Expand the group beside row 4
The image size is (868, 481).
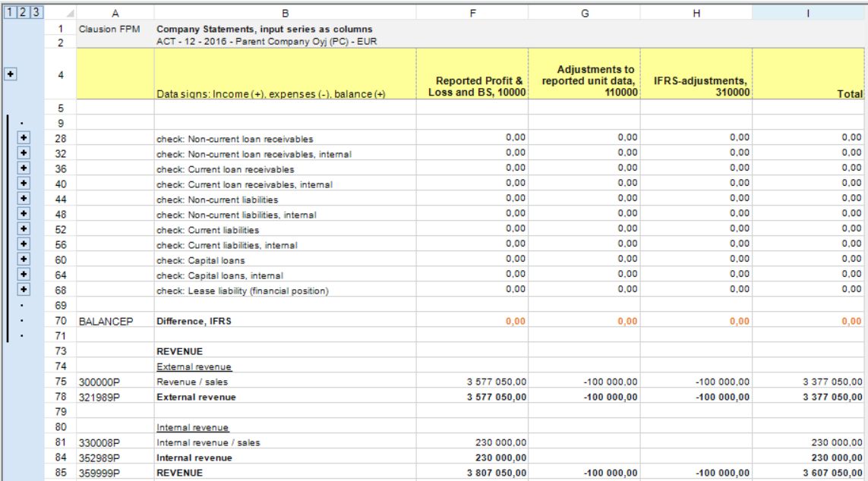point(11,74)
